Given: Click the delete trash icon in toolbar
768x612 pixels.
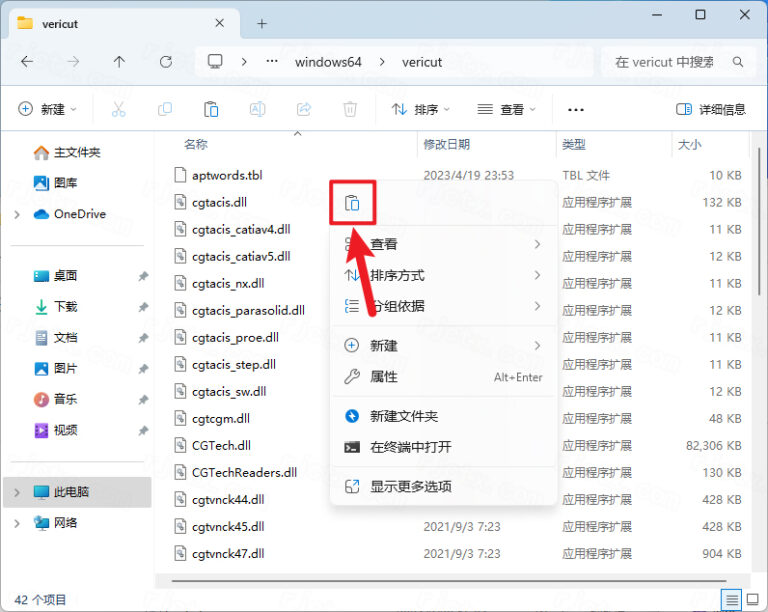Looking at the screenshot, I should tap(350, 109).
